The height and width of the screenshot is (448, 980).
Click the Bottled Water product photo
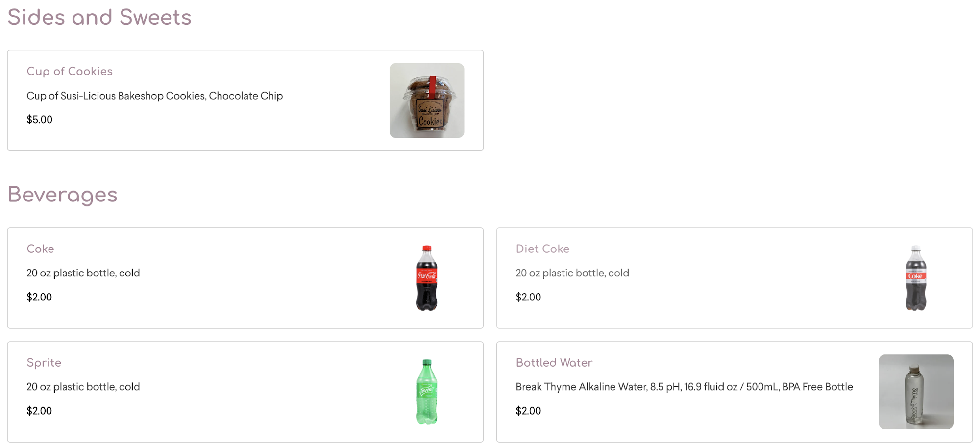tap(915, 392)
